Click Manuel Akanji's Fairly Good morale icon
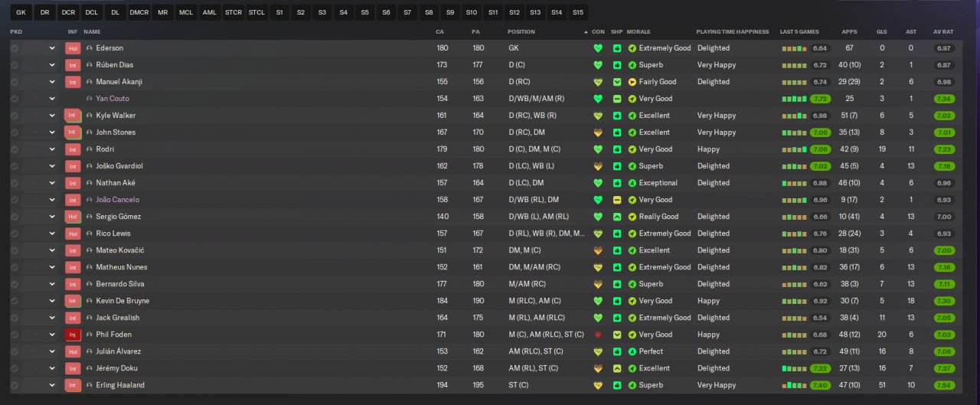 pyautogui.click(x=632, y=82)
